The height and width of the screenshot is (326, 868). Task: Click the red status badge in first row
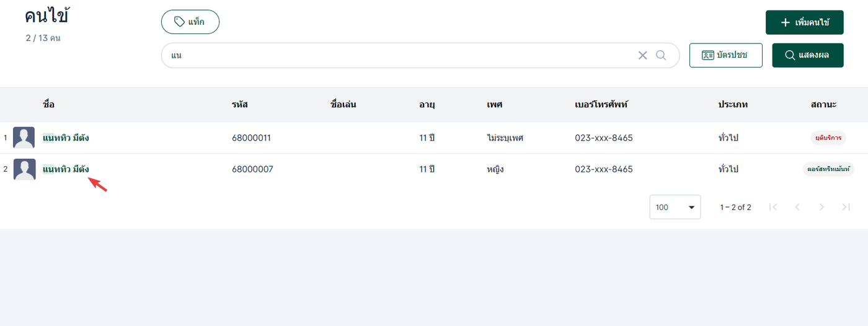pyautogui.click(x=828, y=138)
